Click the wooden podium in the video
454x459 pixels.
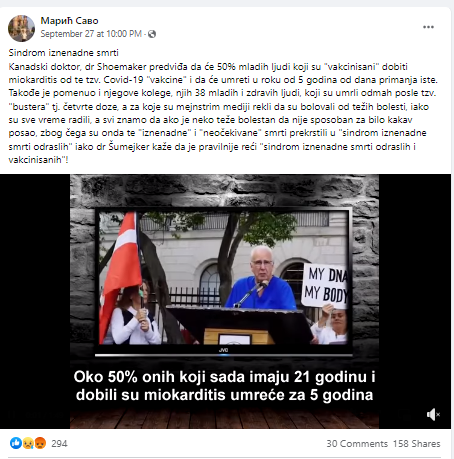(238, 336)
